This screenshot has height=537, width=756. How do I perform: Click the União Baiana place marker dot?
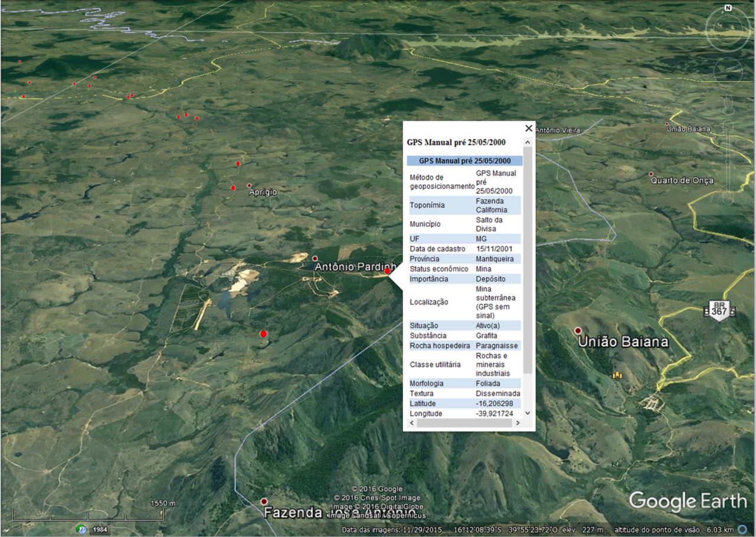pos(578,330)
